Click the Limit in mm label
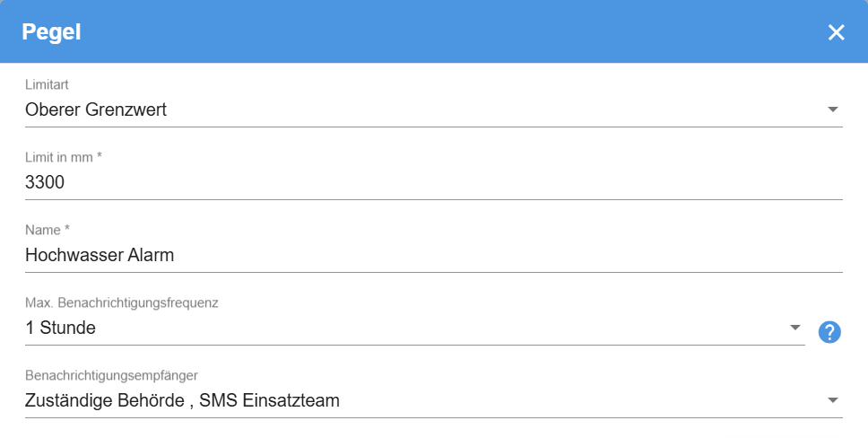The width and height of the screenshot is (868, 438). (63, 157)
